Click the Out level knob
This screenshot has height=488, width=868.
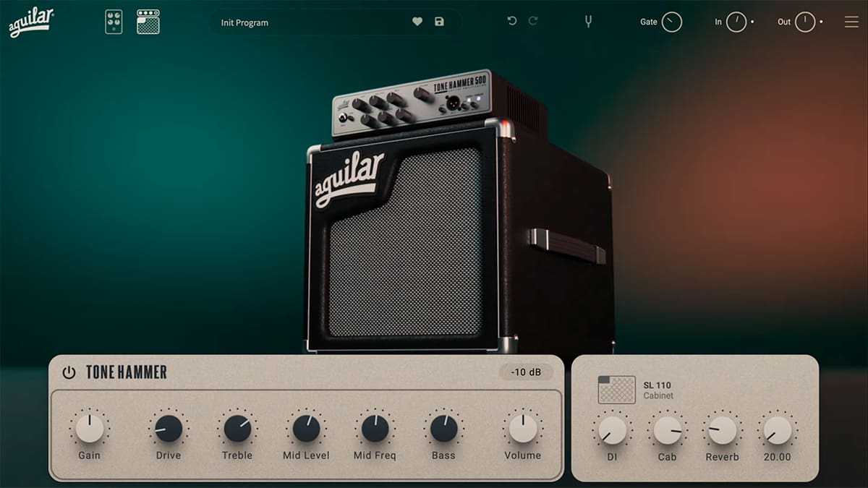coord(805,22)
